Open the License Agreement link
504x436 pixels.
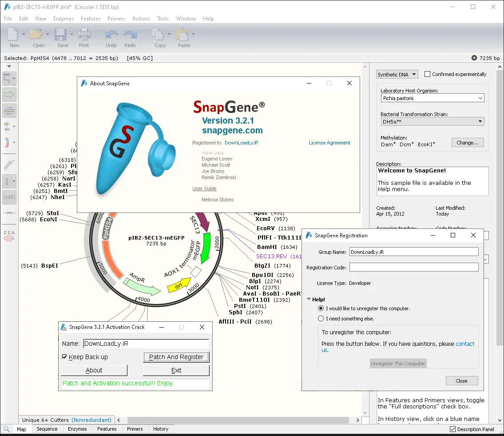pyautogui.click(x=329, y=143)
